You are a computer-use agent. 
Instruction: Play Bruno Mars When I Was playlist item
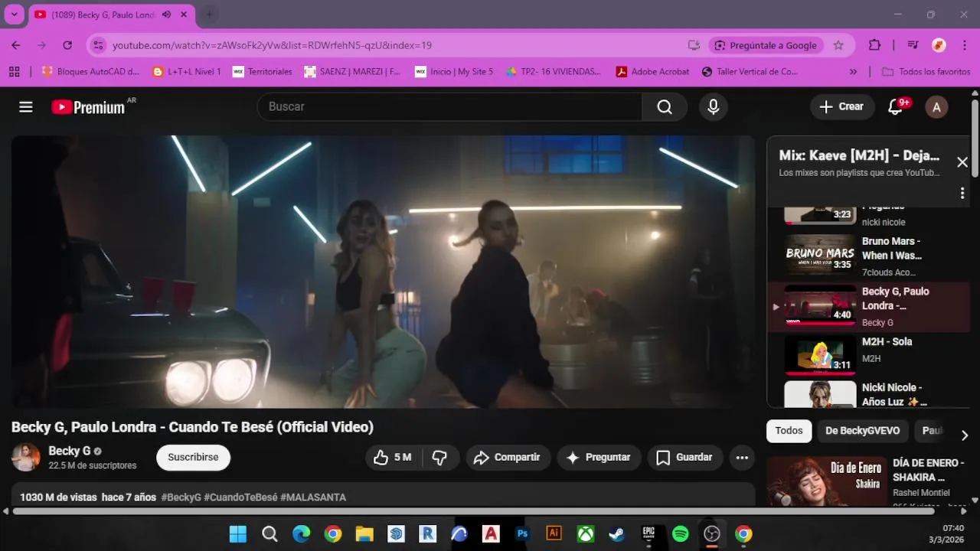click(868, 256)
